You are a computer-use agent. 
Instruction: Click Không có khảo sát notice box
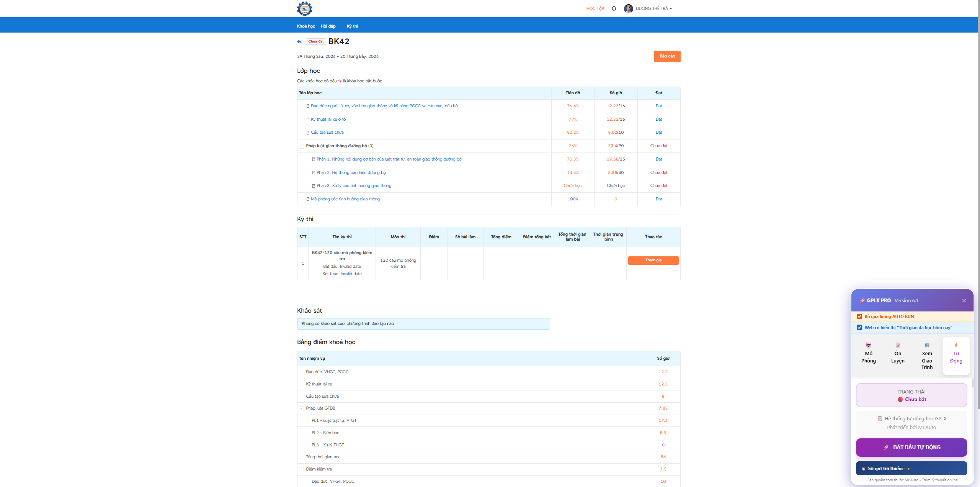pyautogui.click(x=423, y=324)
